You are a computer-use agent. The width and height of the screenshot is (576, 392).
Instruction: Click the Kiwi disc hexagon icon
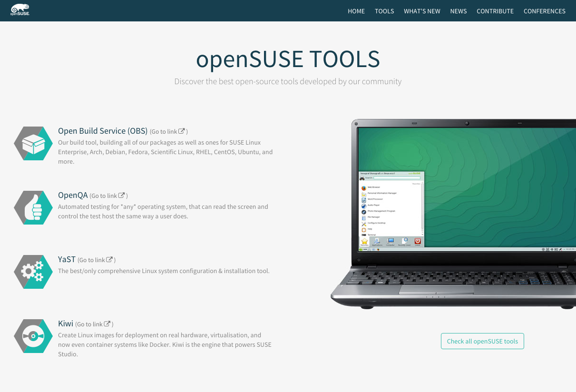(33, 336)
